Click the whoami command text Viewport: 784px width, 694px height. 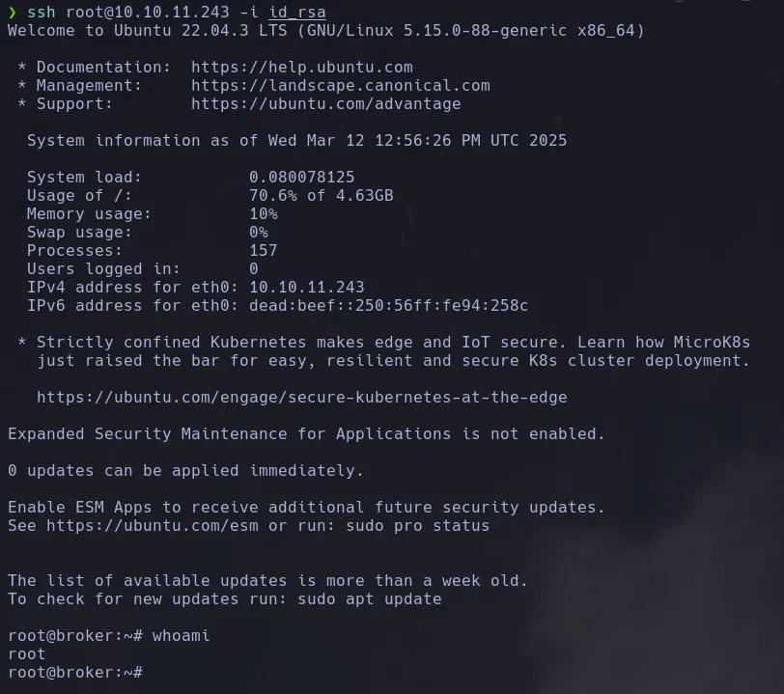[x=181, y=636]
